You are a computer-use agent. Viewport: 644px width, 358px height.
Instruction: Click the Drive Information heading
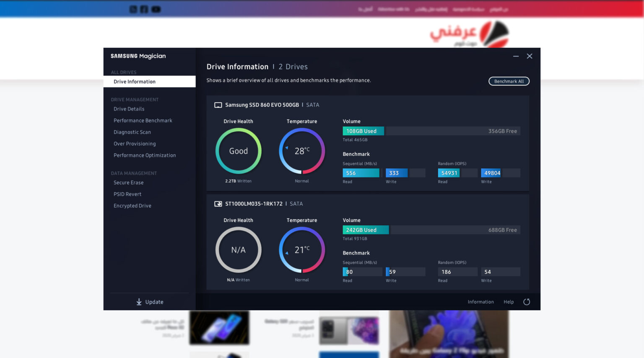pyautogui.click(x=237, y=67)
